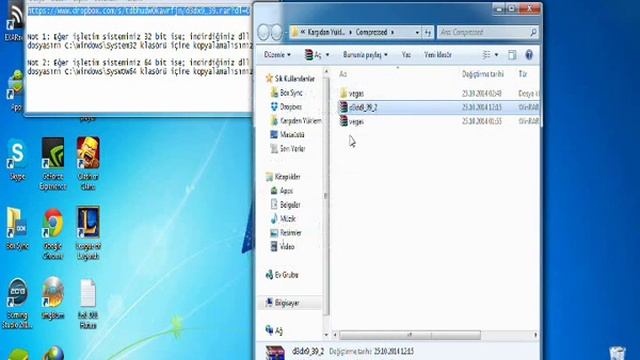Click the folder icon in address bar
The width and height of the screenshot is (640, 360).
[x=295, y=32]
